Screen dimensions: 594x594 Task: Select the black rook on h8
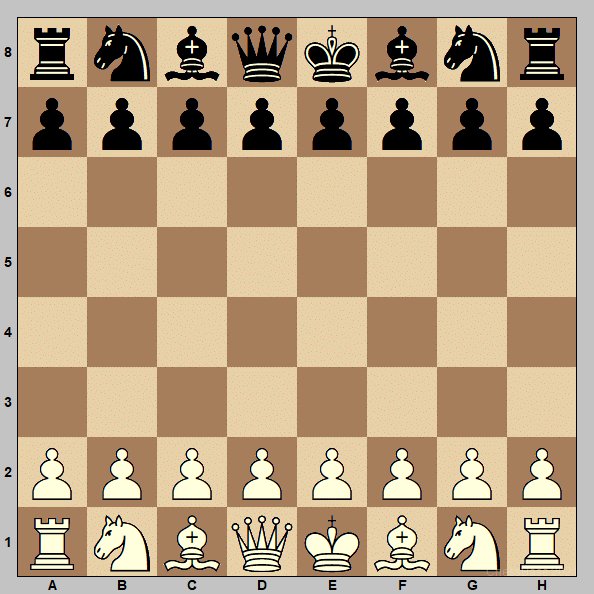542,53
